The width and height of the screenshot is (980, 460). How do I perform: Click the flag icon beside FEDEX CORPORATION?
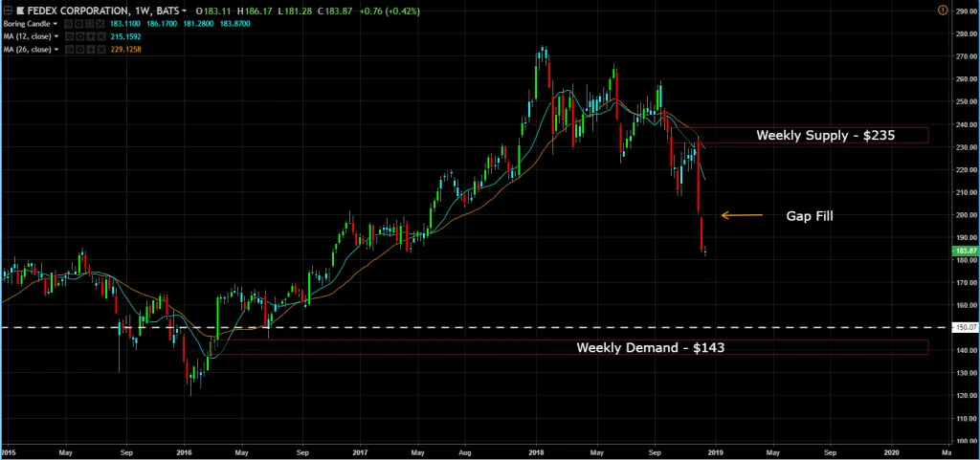[x=21, y=11]
